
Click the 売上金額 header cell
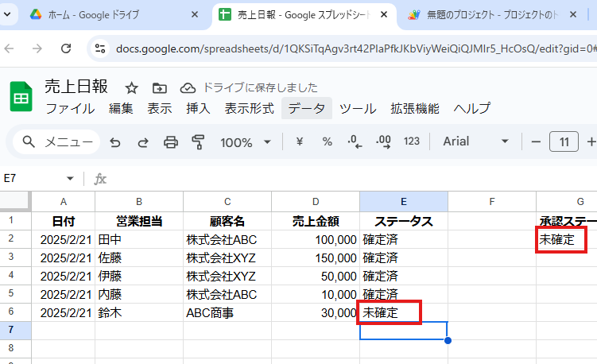(316, 221)
